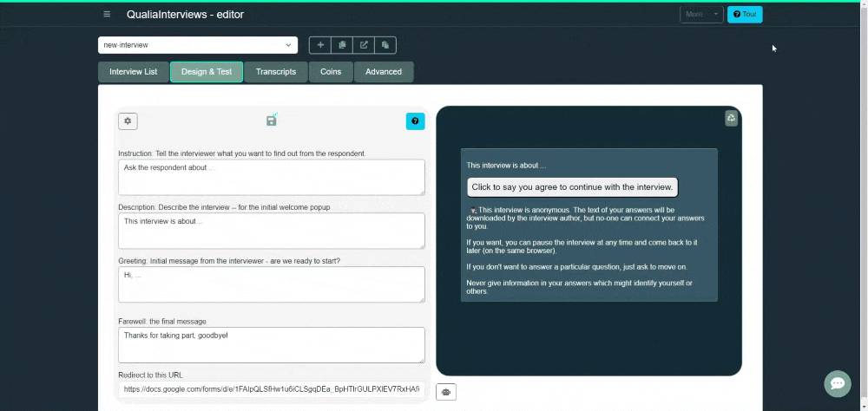Open the chat bubble support widget
The image size is (868, 411).
coord(838,383)
